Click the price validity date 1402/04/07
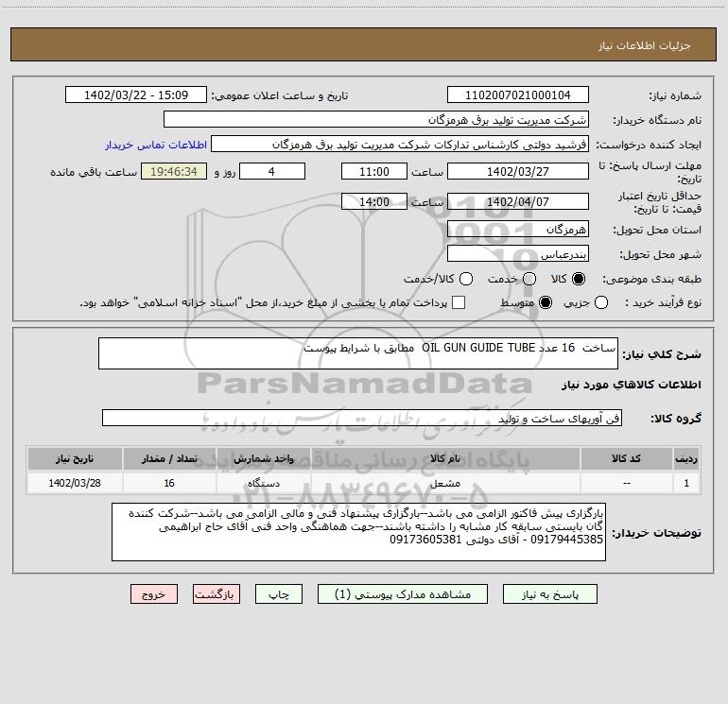 [518, 201]
